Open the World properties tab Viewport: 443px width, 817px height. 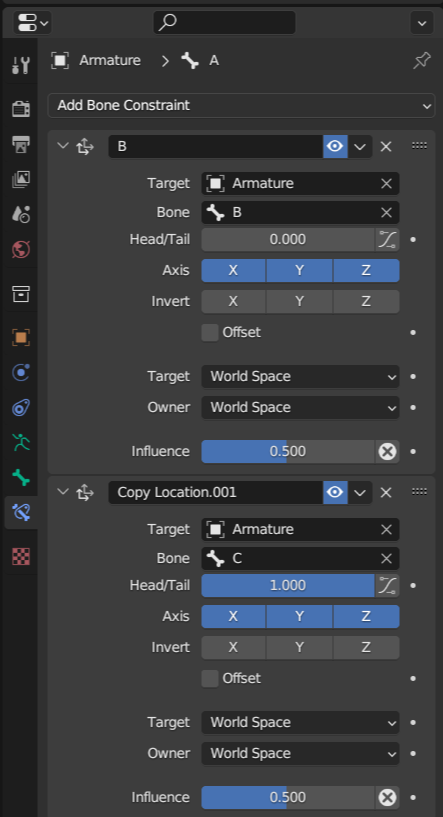21,249
